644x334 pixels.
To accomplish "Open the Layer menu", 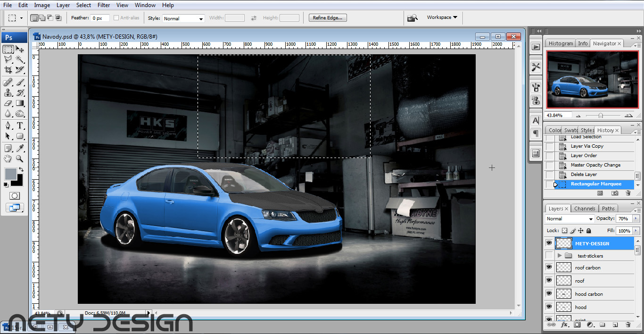I will click(x=63, y=5).
